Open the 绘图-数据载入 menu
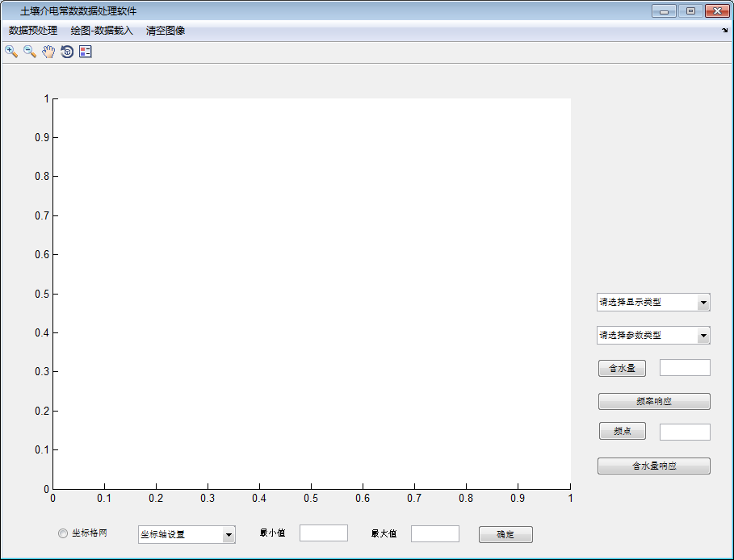The height and width of the screenshot is (560, 734). [102, 31]
